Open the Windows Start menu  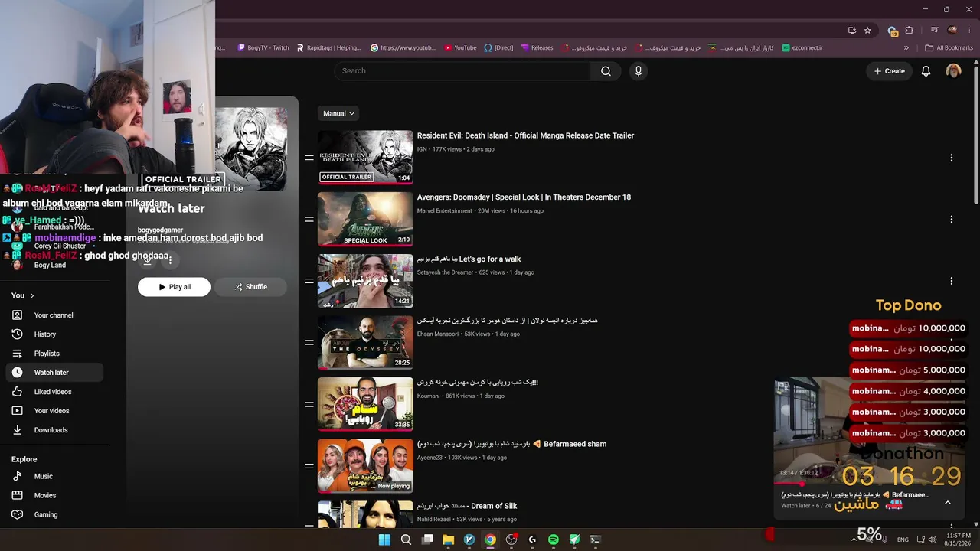pyautogui.click(x=384, y=540)
